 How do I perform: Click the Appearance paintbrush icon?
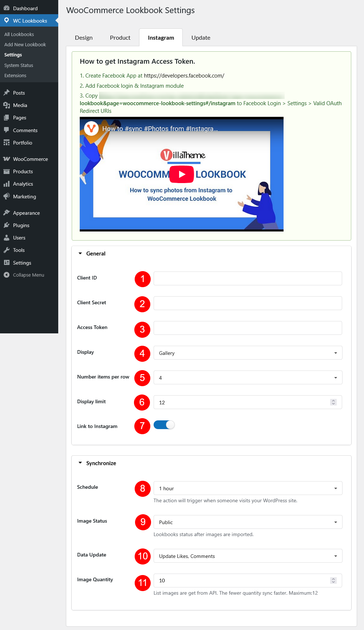click(x=7, y=213)
